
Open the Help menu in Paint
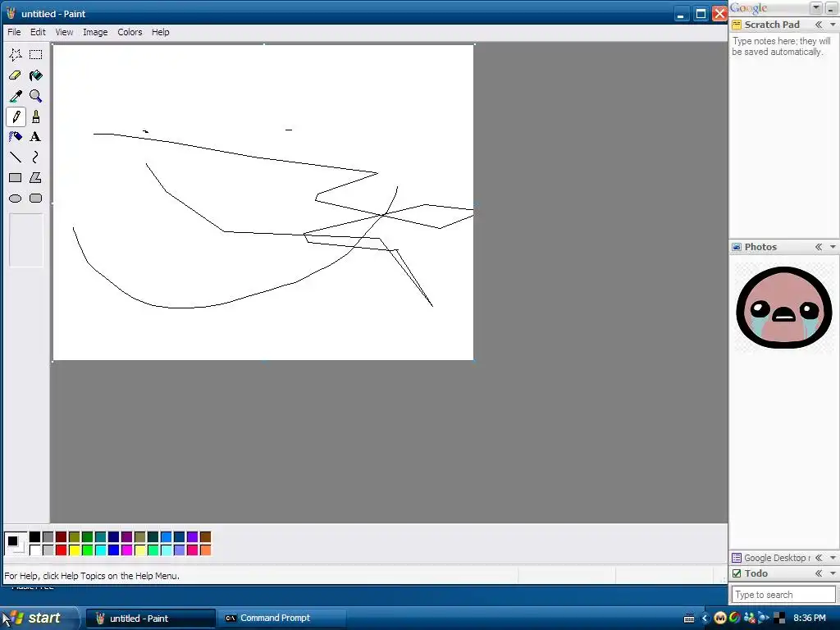pos(160,32)
